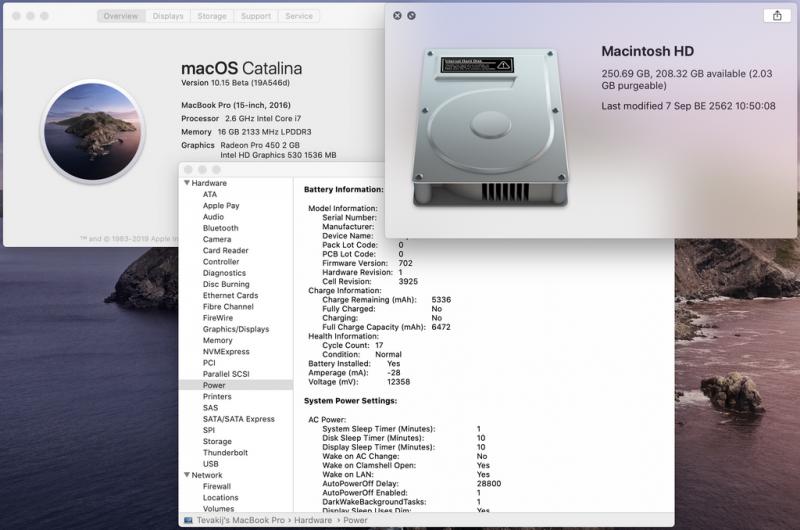800x530 pixels.
Task: Collapse the Network section triangle
Action: [x=187, y=475]
